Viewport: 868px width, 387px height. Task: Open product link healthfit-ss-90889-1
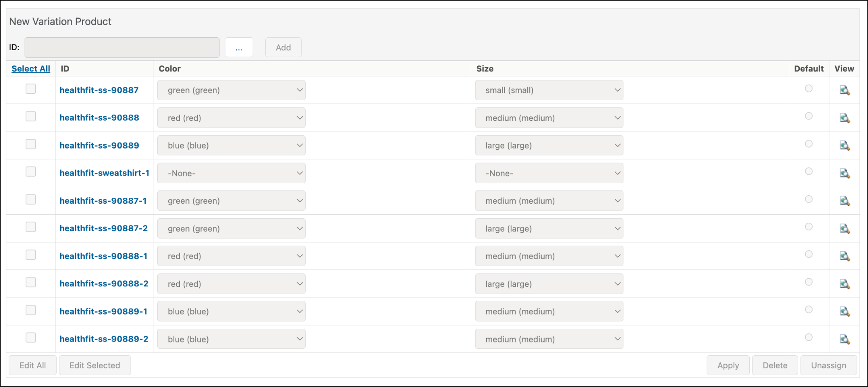tap(103, 311)
